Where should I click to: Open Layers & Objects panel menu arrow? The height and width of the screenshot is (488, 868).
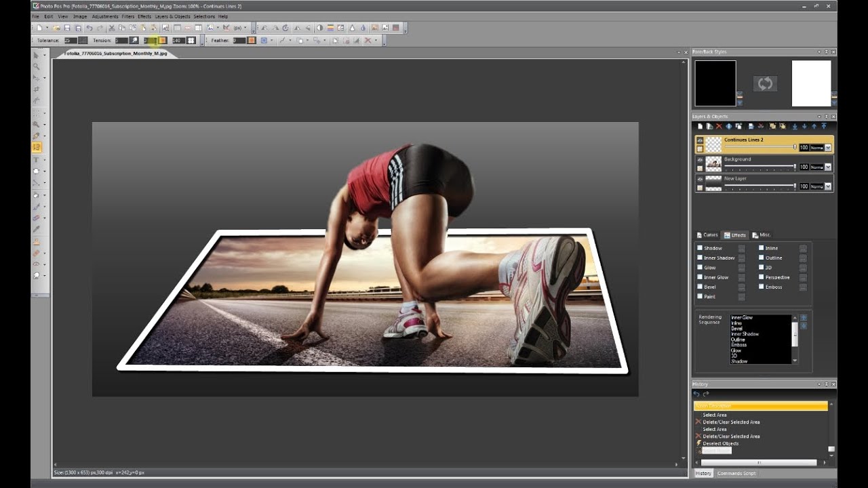tap(819, 117)
